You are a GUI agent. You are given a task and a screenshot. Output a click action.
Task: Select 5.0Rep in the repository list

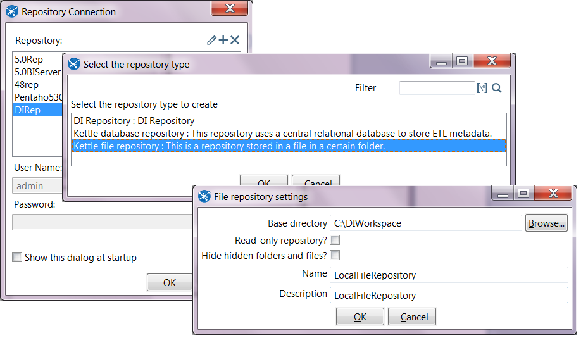tap(37, 60)
